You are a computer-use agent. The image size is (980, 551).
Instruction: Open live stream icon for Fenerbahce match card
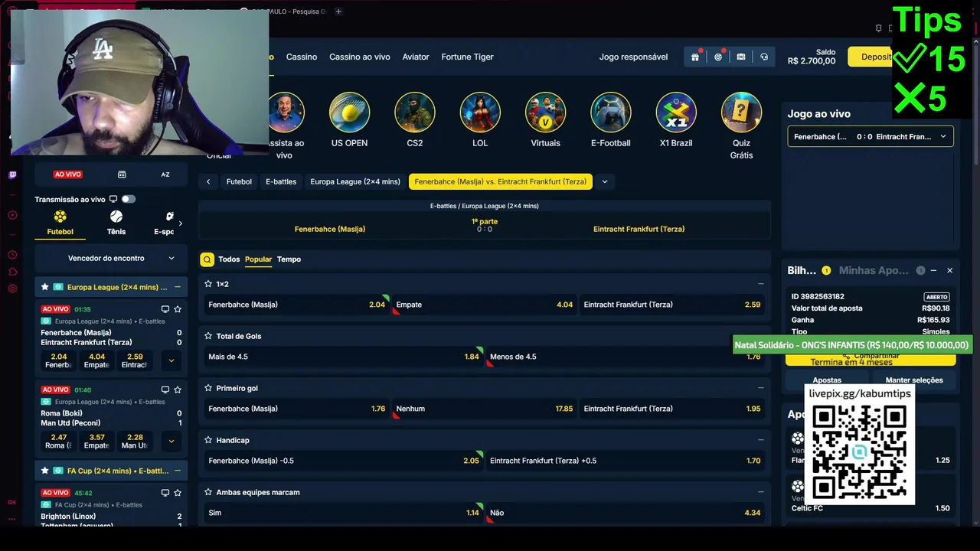click(x=165, y=309)
